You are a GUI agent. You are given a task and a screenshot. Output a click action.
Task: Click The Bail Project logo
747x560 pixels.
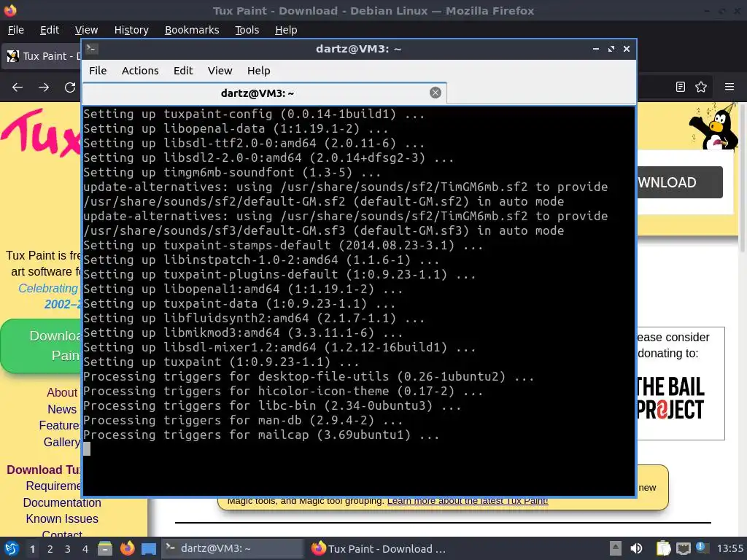tap(671, 398)
